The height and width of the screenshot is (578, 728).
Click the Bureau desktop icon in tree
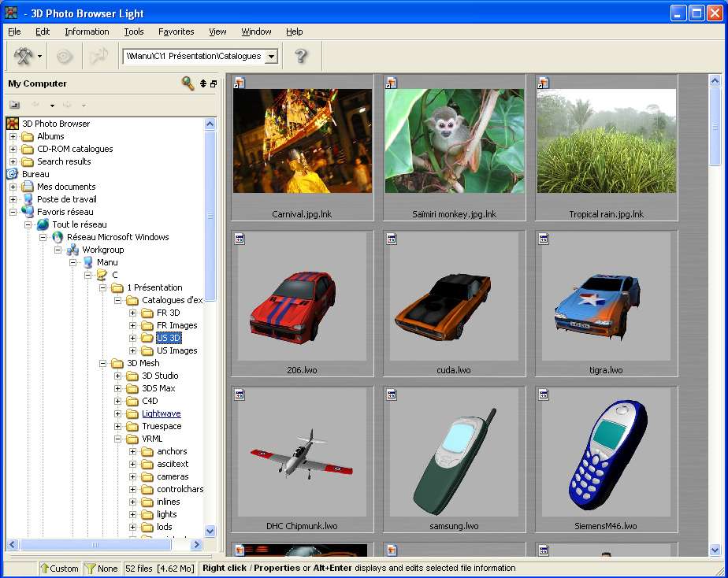(x=13, y=174)
